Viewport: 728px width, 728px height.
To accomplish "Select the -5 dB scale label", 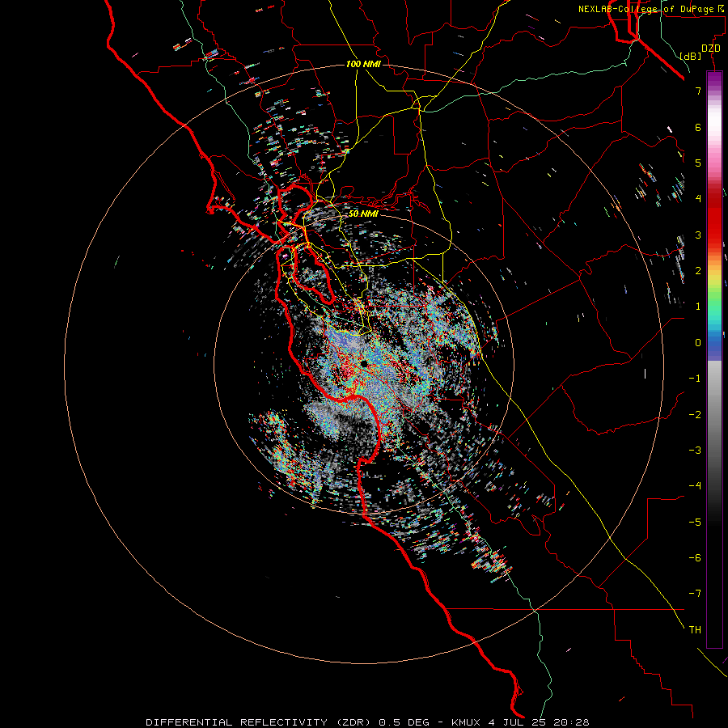I will (x=695, y=523).
